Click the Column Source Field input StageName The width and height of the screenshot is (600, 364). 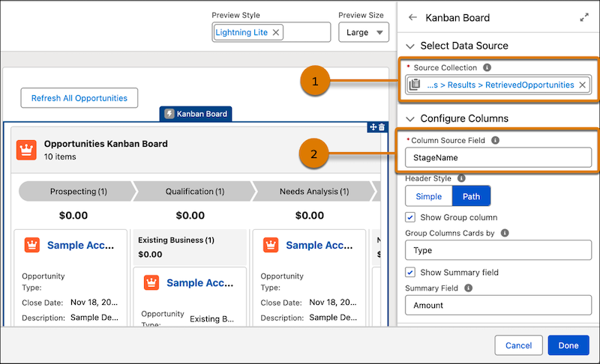pos(498,157)
